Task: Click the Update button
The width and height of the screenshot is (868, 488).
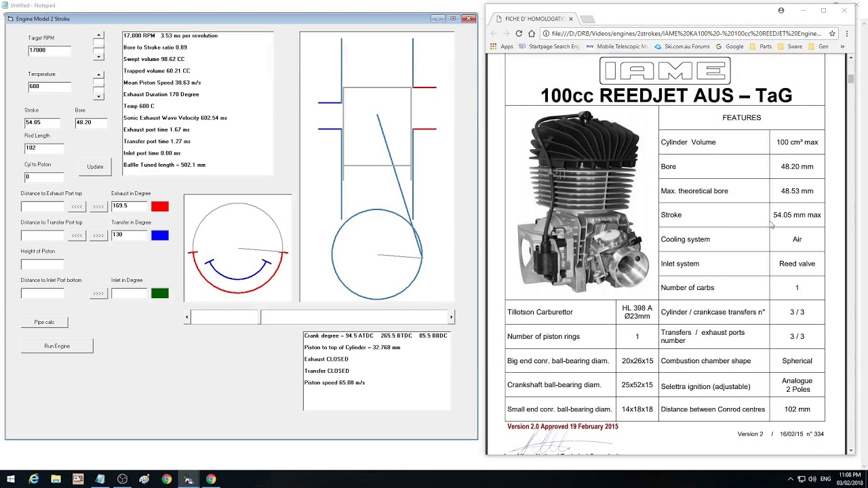Action: pyautogui.click(x=95, y=167)
